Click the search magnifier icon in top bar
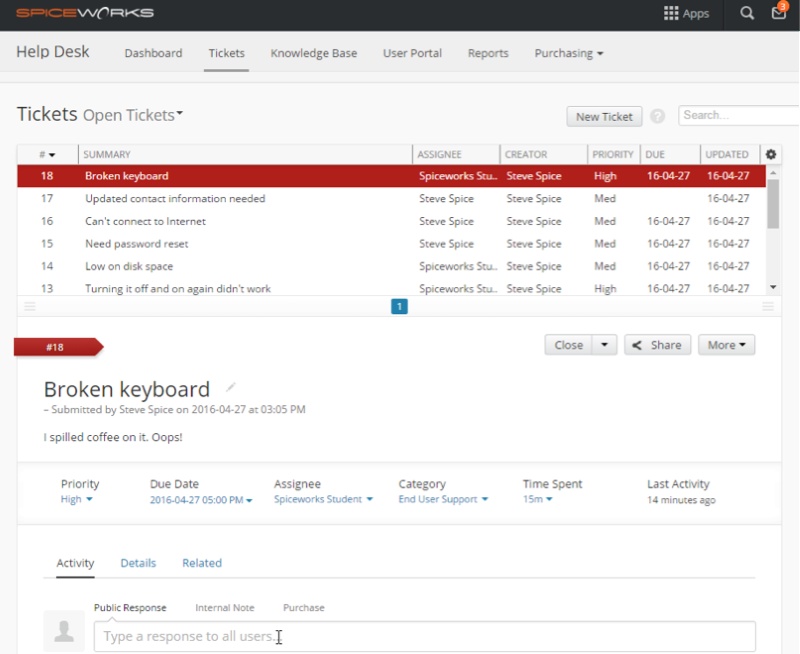This screenshot has height=654, width=800. (745, 14)
